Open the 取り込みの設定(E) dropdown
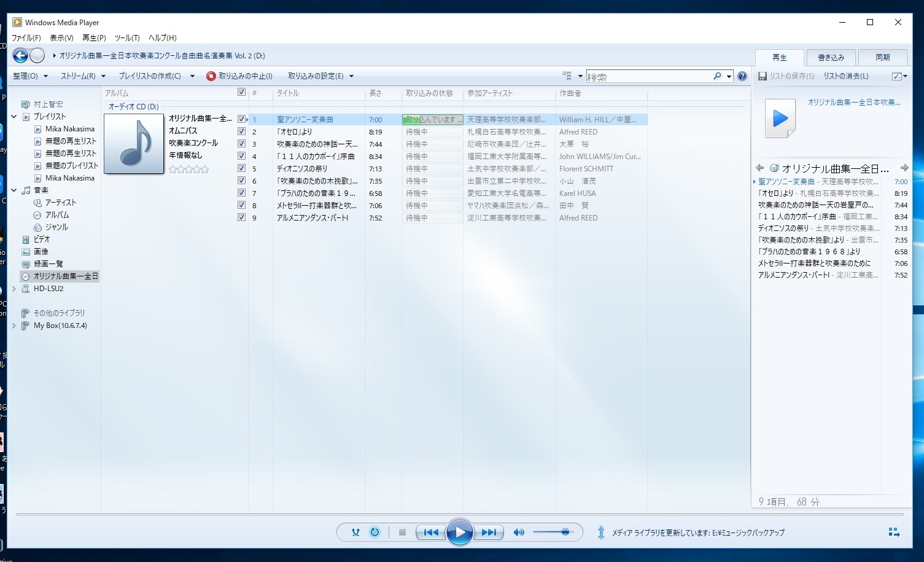This screenshot has width=924, height=562. [x=321, y=76]
